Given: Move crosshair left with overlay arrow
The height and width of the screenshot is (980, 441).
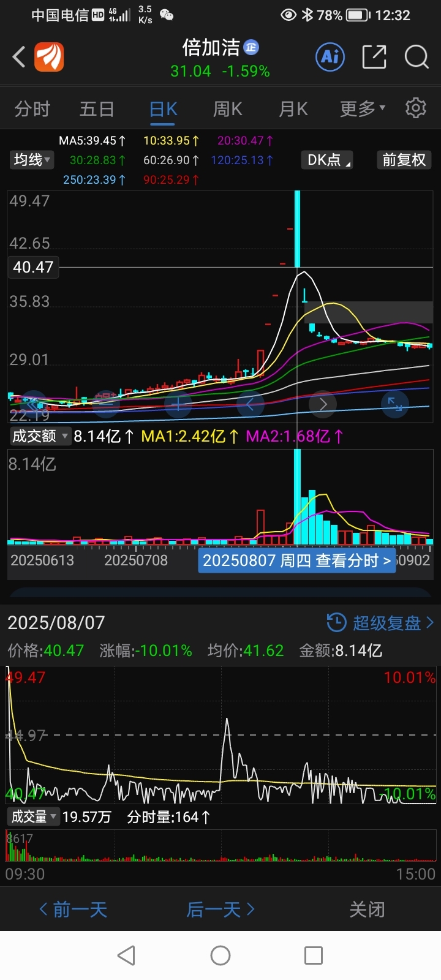Looking at the screenshot, I should coord(251,404).
